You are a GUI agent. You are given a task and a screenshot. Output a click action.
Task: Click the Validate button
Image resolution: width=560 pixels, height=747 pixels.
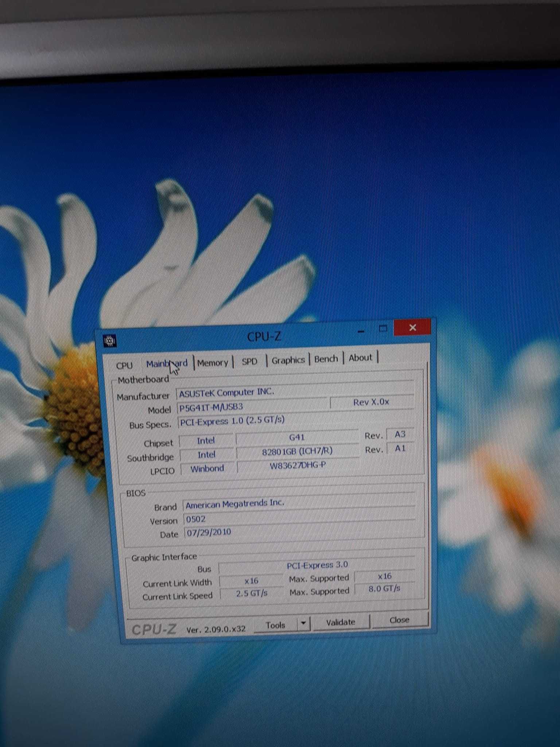(x=341, y=622)
